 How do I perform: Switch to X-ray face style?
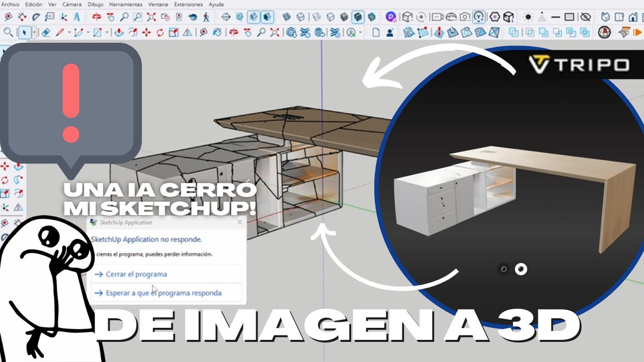tap(286, 17)
